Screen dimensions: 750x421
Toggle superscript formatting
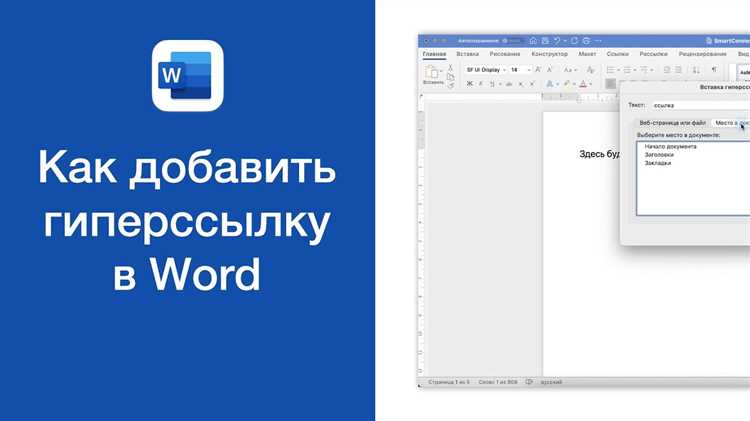coord(532,84)
